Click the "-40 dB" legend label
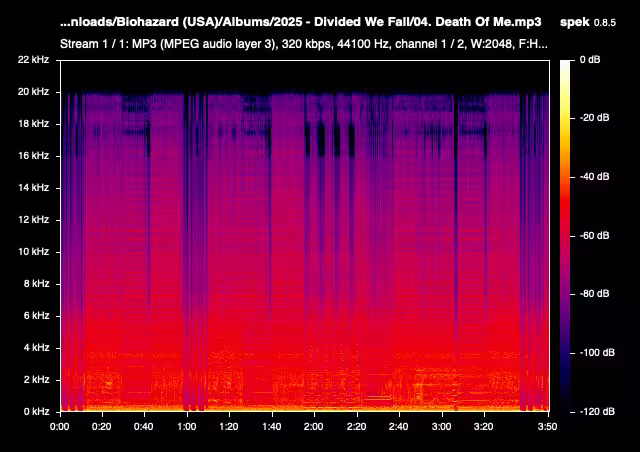The width and height of the screenshot is (640, 452). click(x=594, y=176)
